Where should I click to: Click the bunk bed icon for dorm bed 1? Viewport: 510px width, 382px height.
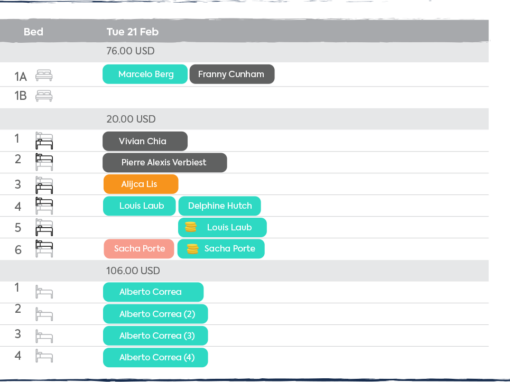[44, 141]
